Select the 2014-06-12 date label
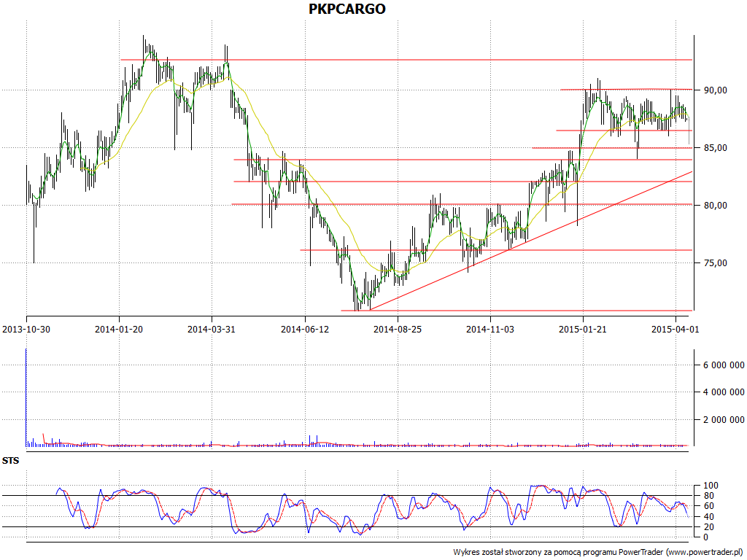The height and width of the screenshot is (560, 747). [x=304, y=329]
